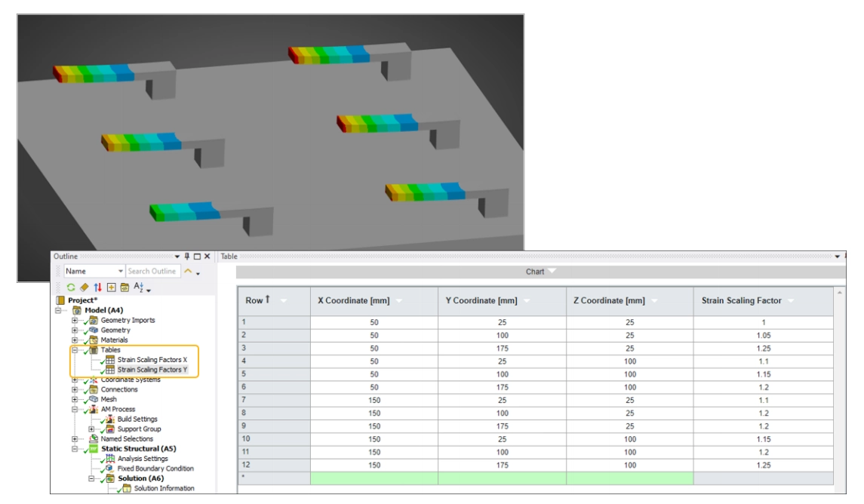Expand the Support Group node
Image resolution: width=864 pixels, height=504 pixels.
tap(91, 429)
